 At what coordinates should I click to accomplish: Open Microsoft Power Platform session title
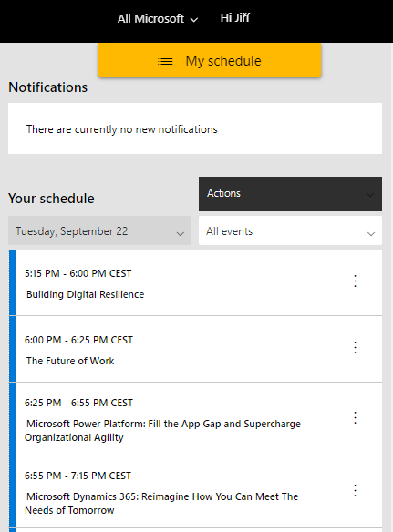(162, 431)
